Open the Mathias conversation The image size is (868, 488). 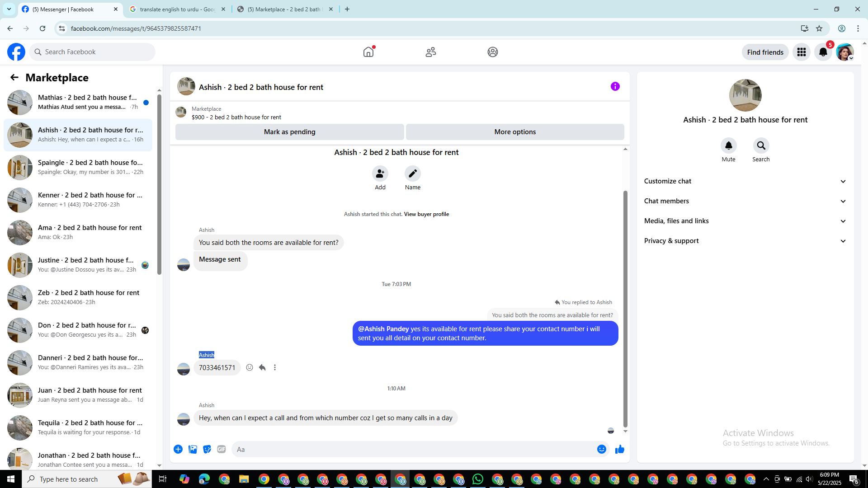(x=78, y=102)
